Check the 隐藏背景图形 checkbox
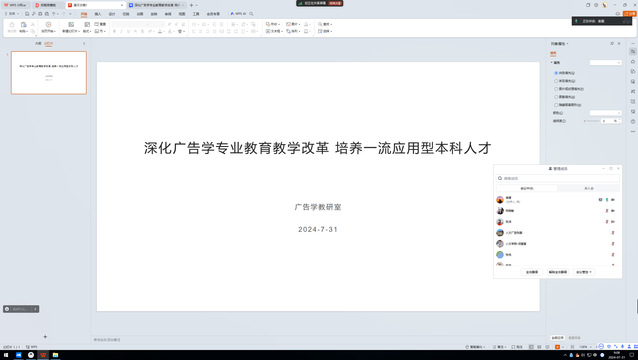 coord(556,105)
